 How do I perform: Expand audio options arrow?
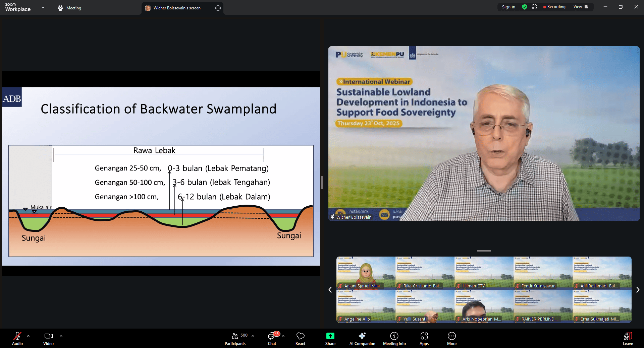(x=28, y=336)
